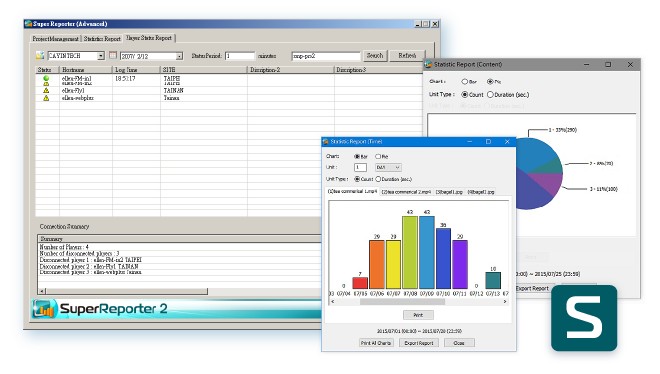Maximize the Statistic Report (Time) window

point(488,142)
